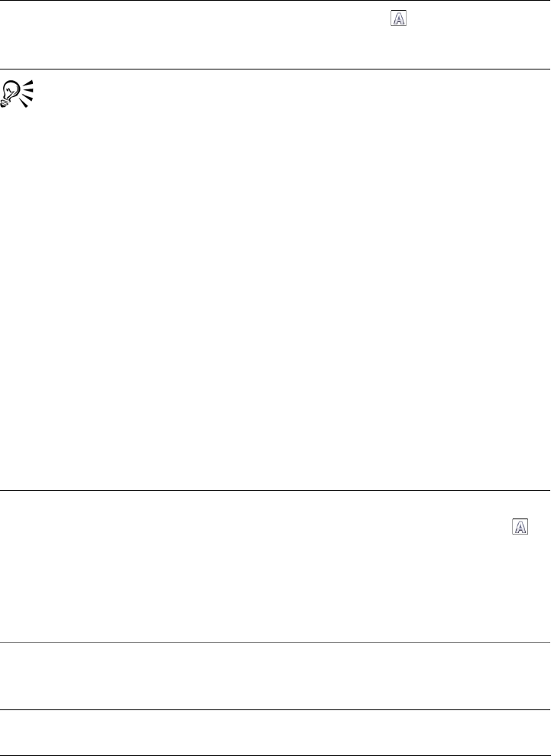This screenshot has height=756, width=551.
Task: Click the lightbulb tip icon
Action: [18, 93]
